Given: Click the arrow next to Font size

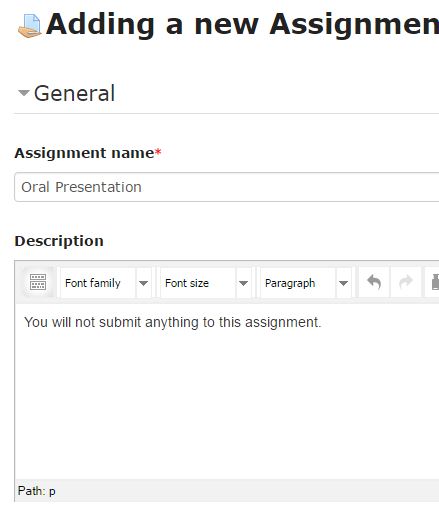Looking at the screenshot, I should tap(243, 283).
